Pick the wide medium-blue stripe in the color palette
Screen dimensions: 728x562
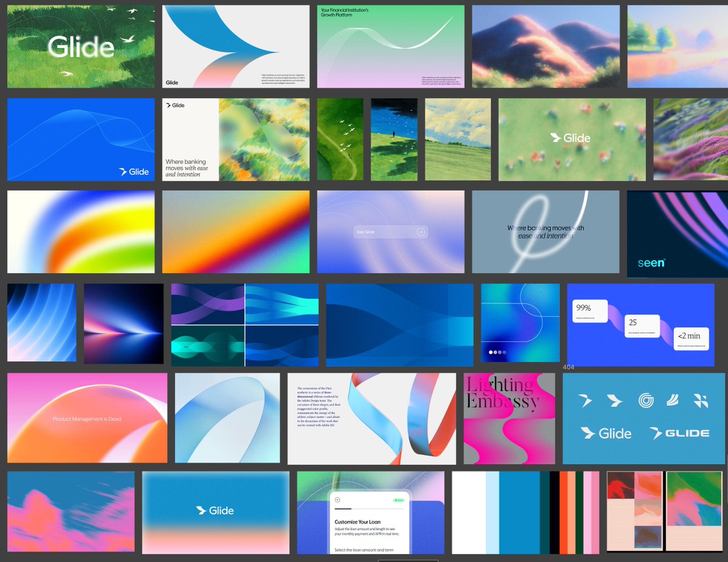tap(519, 513)
